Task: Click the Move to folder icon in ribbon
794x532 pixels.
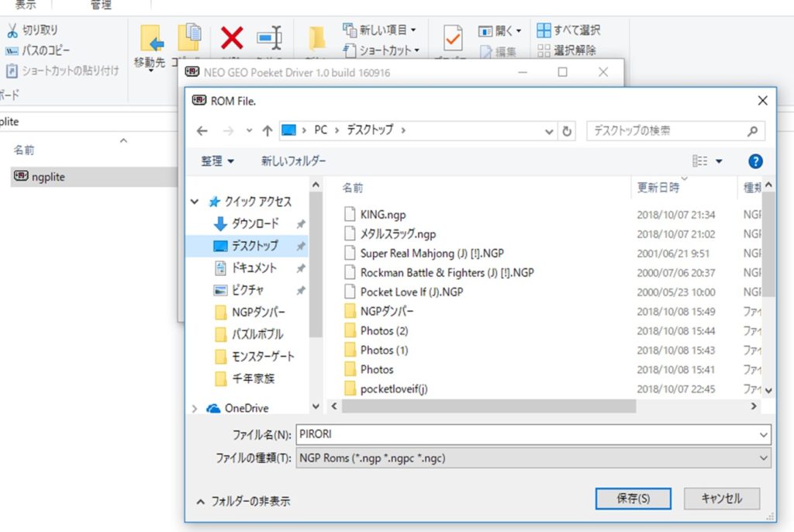Action: tap(151, 38)
